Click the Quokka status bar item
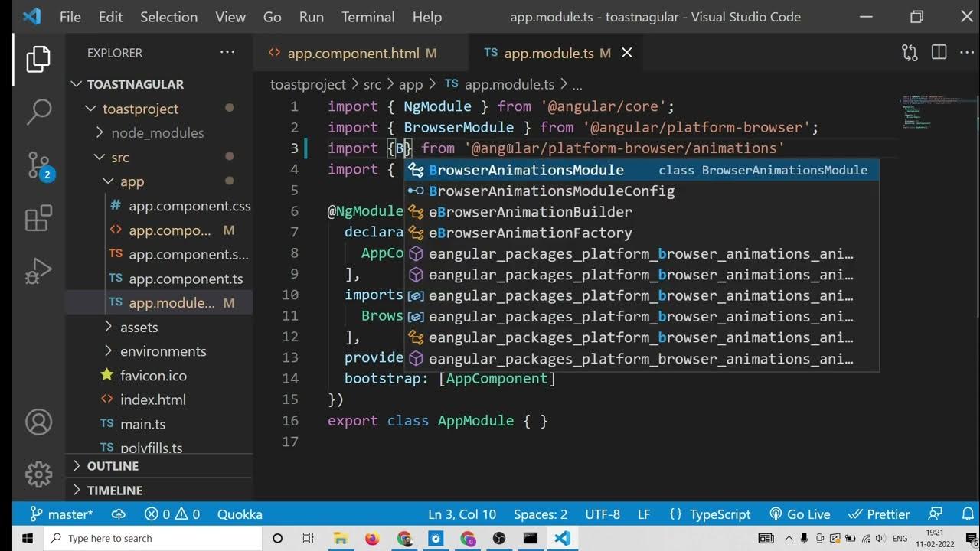This screenshot has width=980, height=551. coord(240,514)
